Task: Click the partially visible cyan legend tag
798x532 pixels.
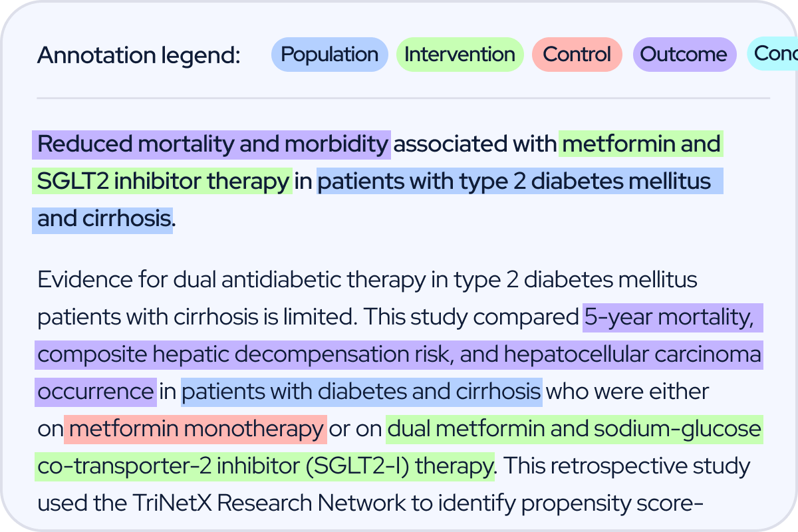Action: (x=772, y=55)
